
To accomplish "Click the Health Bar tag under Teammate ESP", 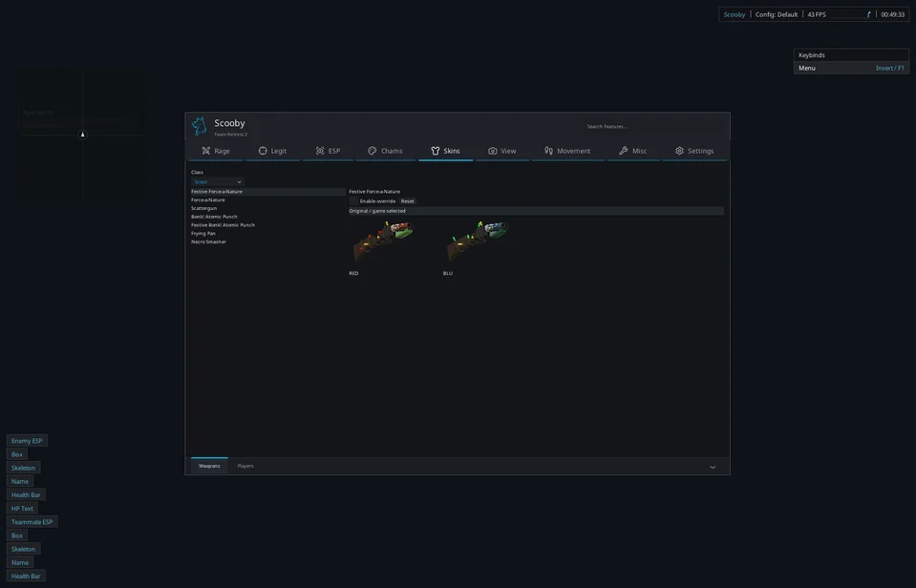I will coord(26,576).
